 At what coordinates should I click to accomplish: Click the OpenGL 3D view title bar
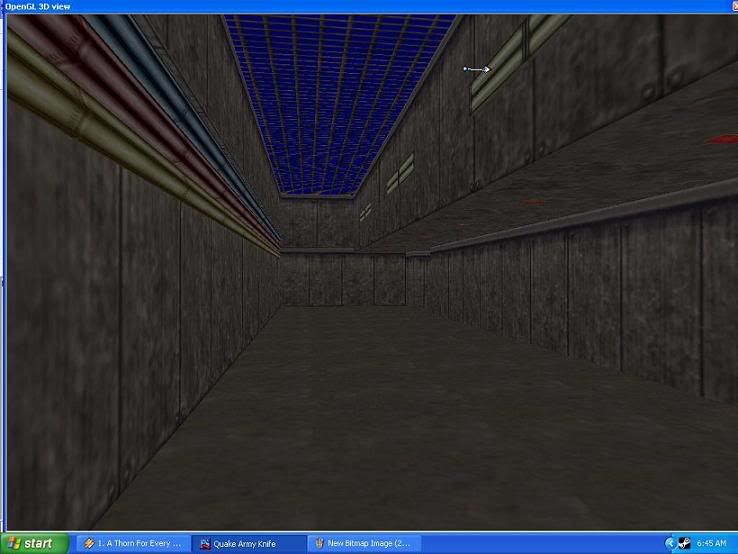pos(300,6)
